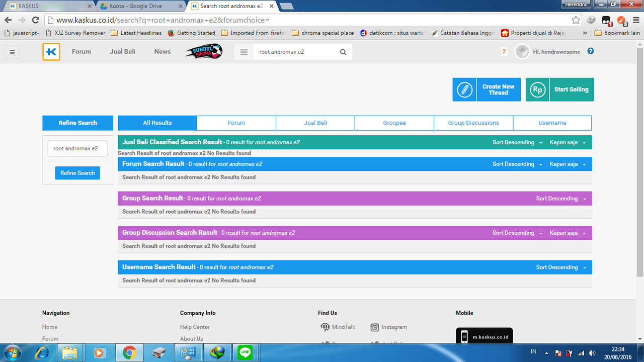Open Jual Beli in top navigation
Viewport: 644px width, 362px height.
(x=123, y=52)
